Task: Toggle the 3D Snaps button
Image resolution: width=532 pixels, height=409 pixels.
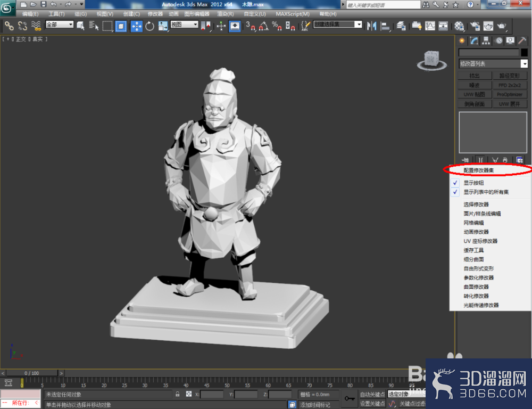Action: (x=251, y=26)
